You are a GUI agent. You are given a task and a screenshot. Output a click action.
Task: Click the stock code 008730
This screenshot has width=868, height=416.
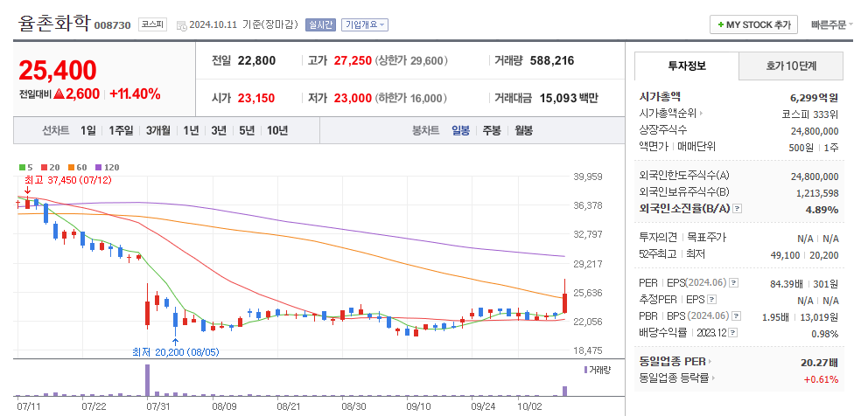click(112, 25)
